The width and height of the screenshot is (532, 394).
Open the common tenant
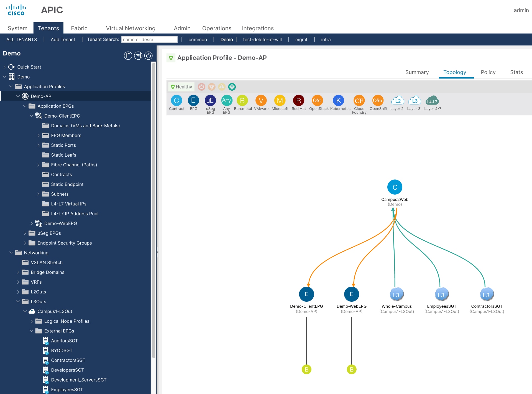197,39
